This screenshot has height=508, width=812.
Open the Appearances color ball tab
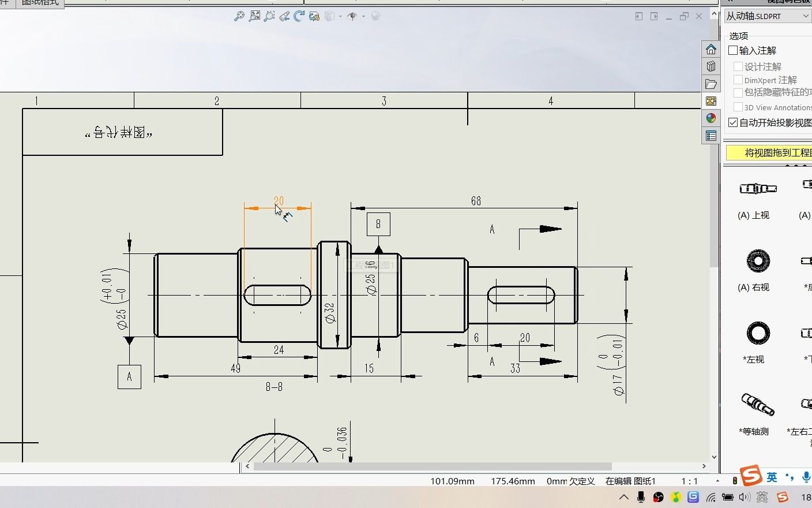pos(711,118)
